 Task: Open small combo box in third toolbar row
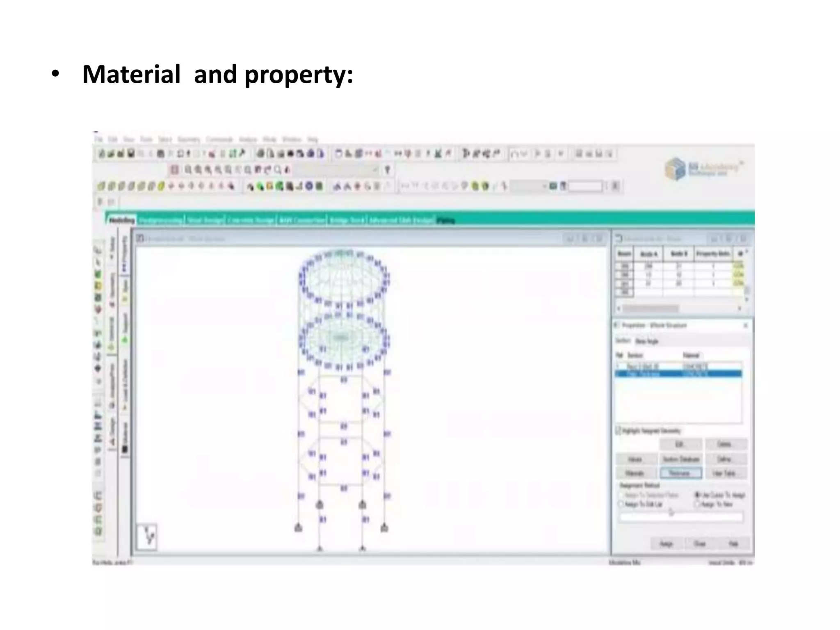pos(529,186)
